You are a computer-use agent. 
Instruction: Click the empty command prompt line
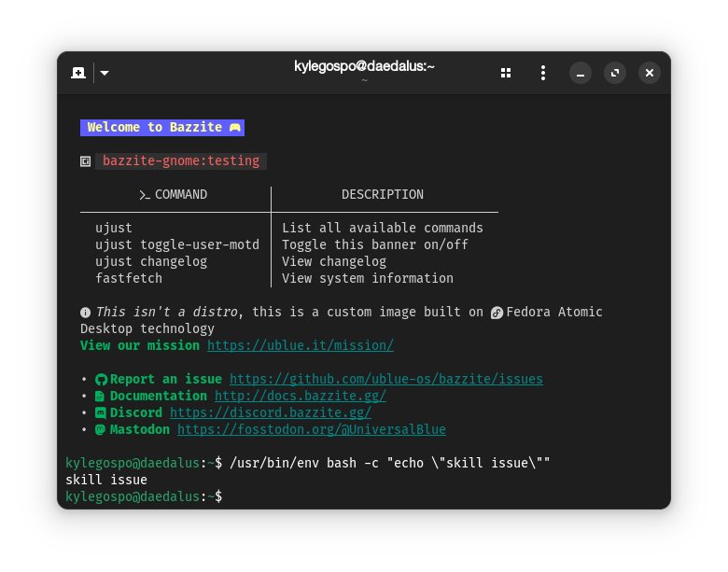pos(373,496)
